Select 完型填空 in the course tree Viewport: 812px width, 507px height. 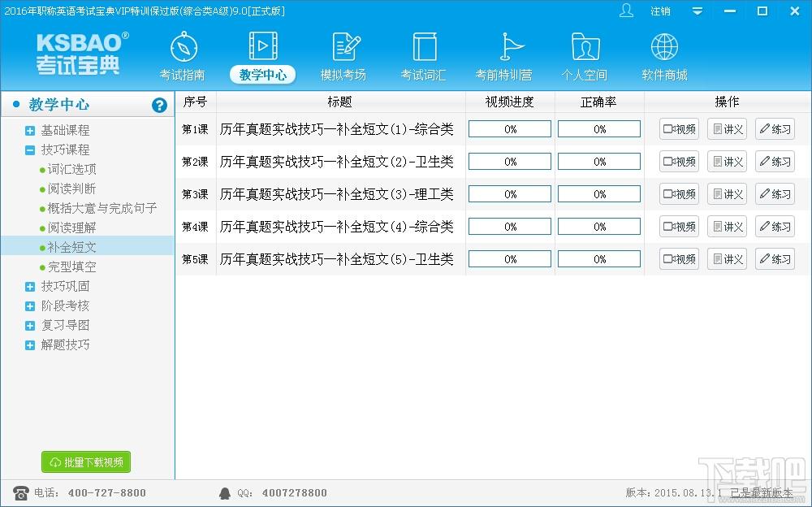click(x=71, y=266)
